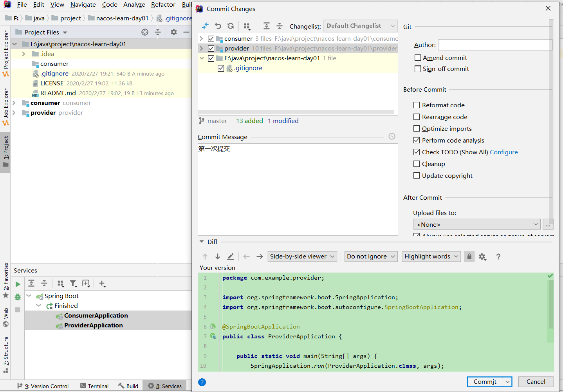Click Services stop square icon

click(x=18, y=310)
